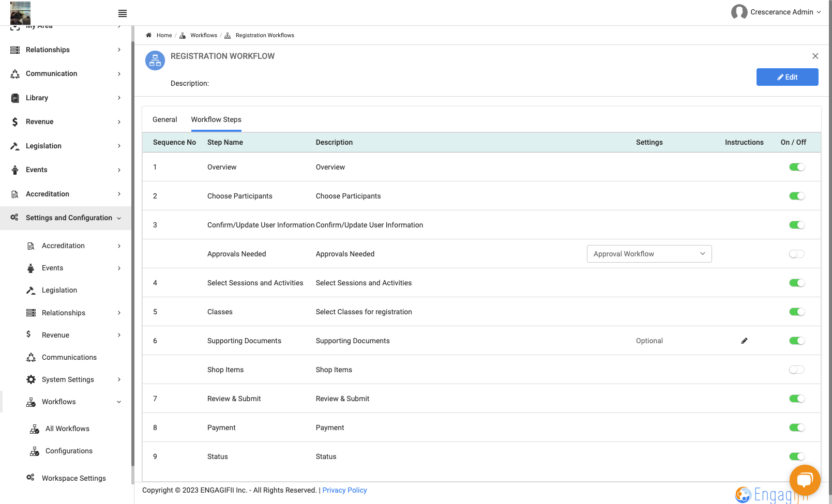
Task: Open the Approval Workflow dropdown
Action: pos(649,254)
